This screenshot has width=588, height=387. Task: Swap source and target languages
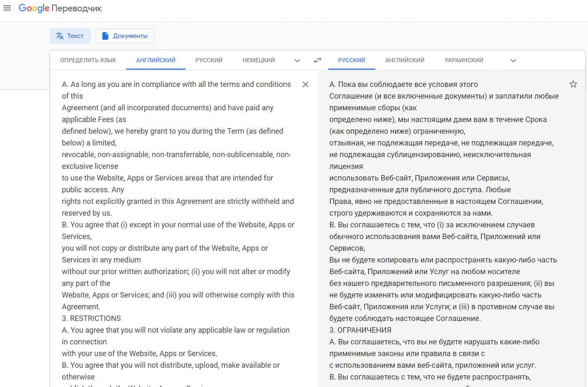tap(318, 60)
